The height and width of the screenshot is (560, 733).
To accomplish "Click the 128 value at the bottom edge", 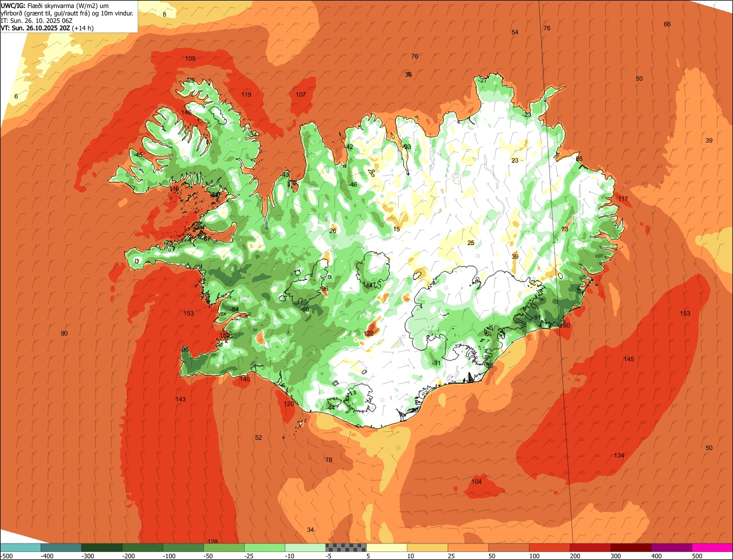I will click(212, 542).
